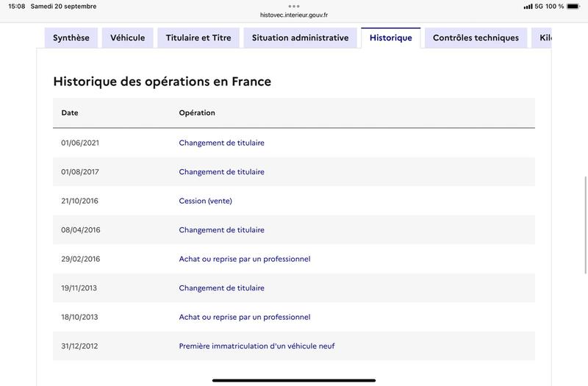This screenshot has height=386, width=588.
Task: Tap the home indicator bar at bottom
Action: pyautogui.click(x=294, y=380)
